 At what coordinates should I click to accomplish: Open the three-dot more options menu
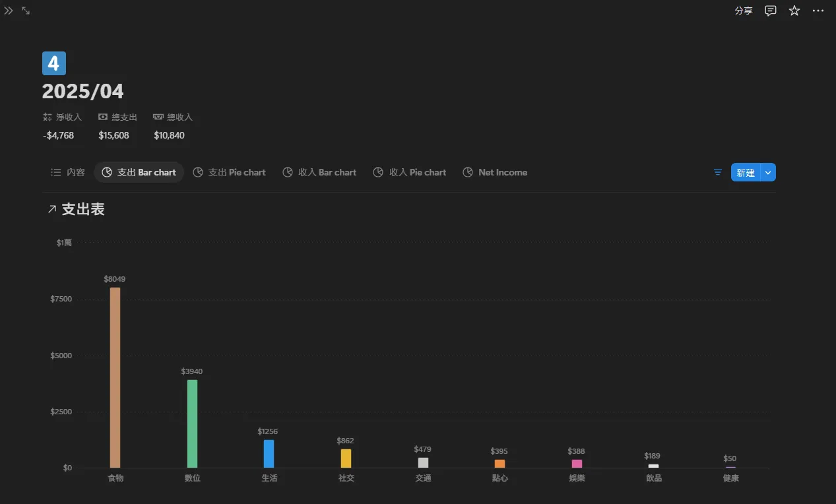click(818, 11)
